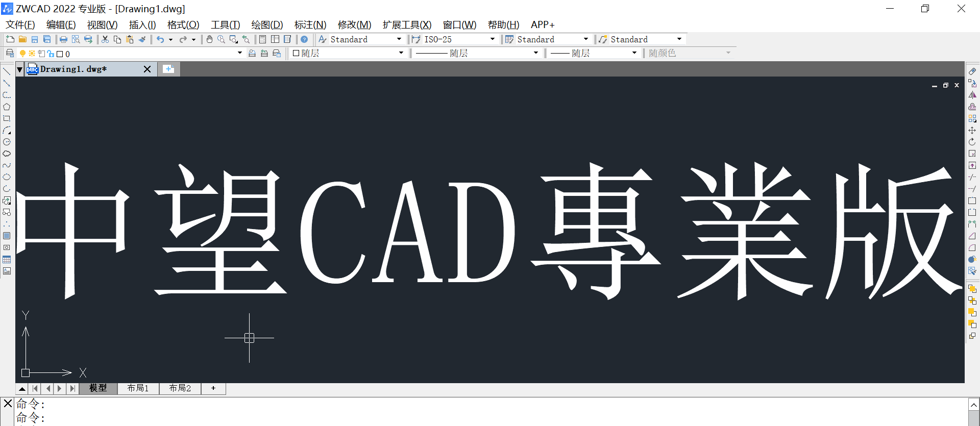Open the 扩展工具(X) menu

[x=407, y=25]
